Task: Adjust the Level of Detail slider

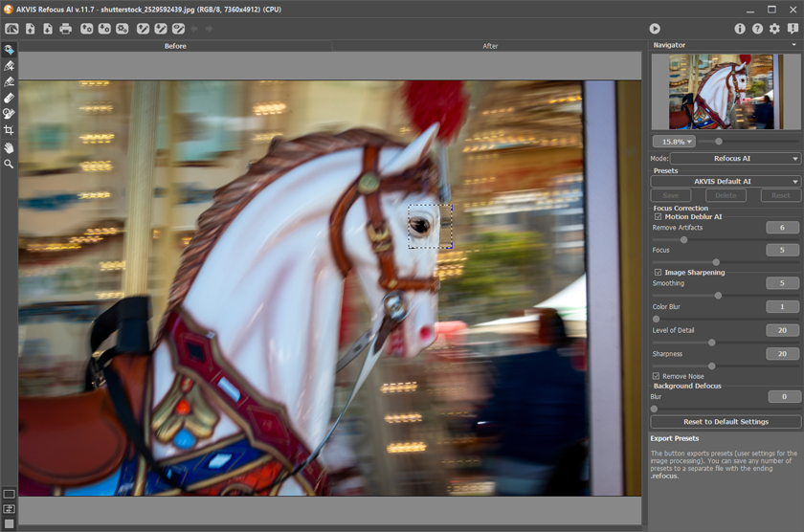Action: (x=712, y=343)
